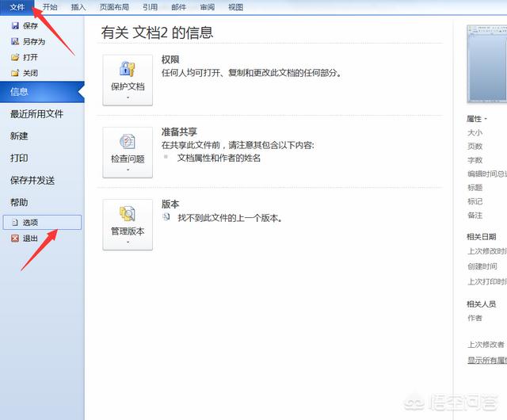The image size is (507, 420).
Task: Click the 字数 (Words) property label
Action: [x=475, y=160]
